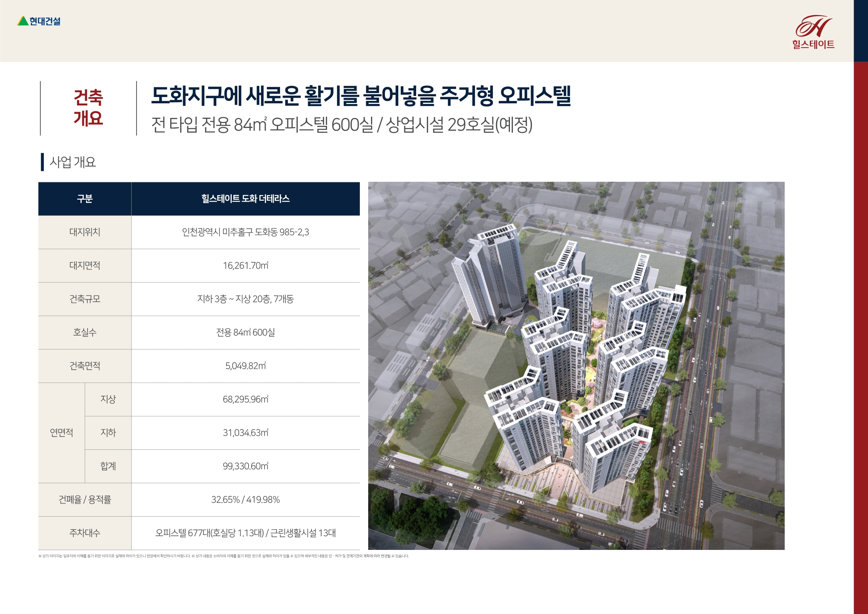
Task: Click the value 5,049.82㎡
Action: click(245, 366)
